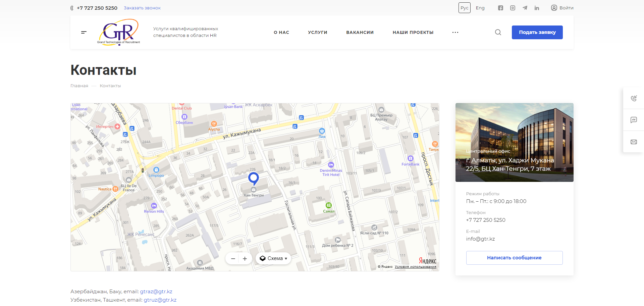Click the Подать заявку button
Screen dimensions: 644x306
point(537,32)
